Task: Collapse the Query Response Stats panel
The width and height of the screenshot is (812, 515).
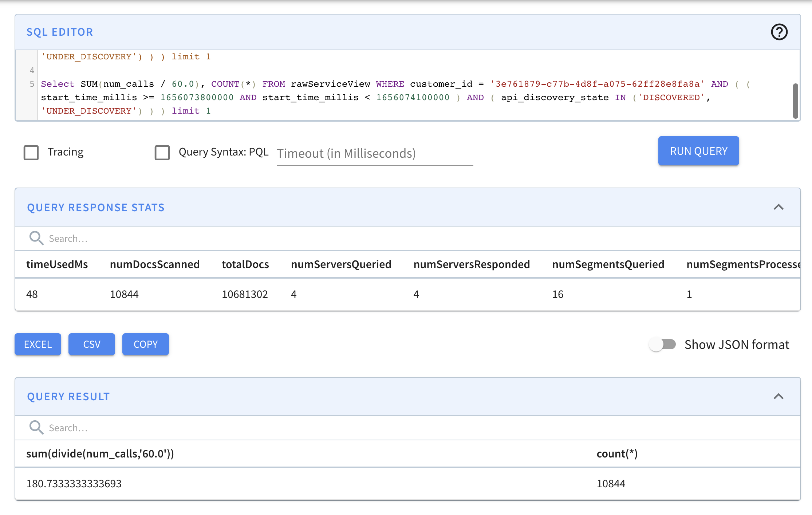Action: tap(778, 207)
